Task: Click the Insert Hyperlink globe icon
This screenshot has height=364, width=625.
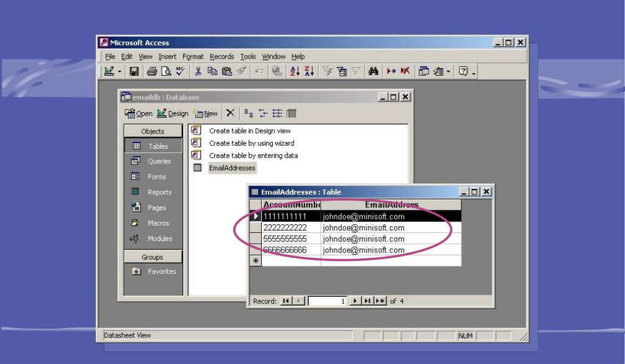Action: [x=276, y=71]
